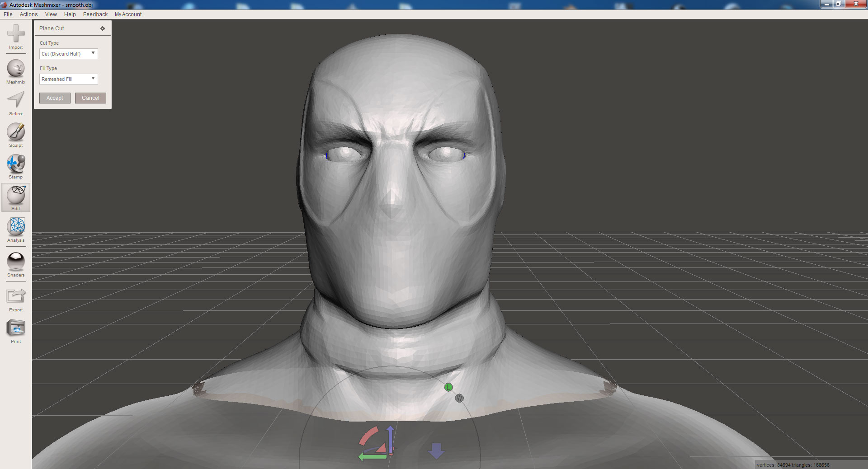This screenshot has height=469, width=868.
Task: Open the Import tool
Action: [16, 37]
